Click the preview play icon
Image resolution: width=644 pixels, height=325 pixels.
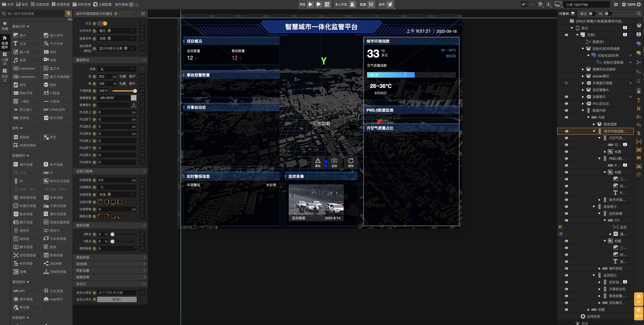pos(310,4)
